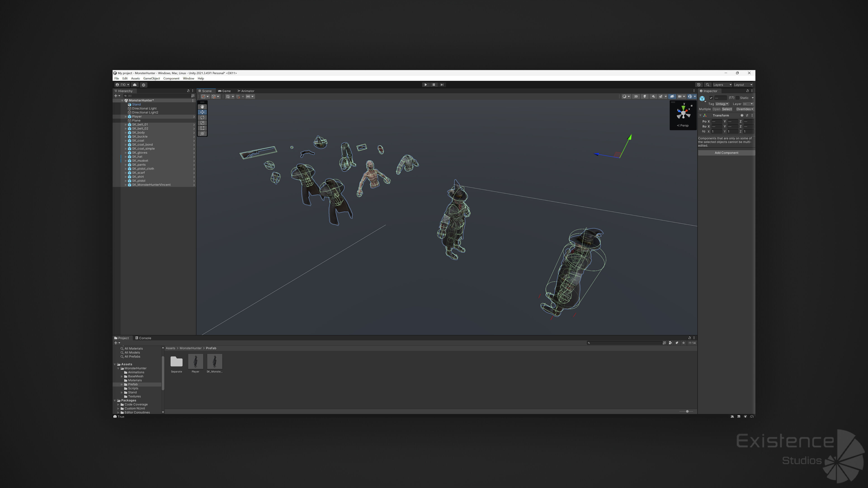This screenshot has width=868, height=488.
Task: Select the Player prefab thumbnail
Action: coord(196,362)
